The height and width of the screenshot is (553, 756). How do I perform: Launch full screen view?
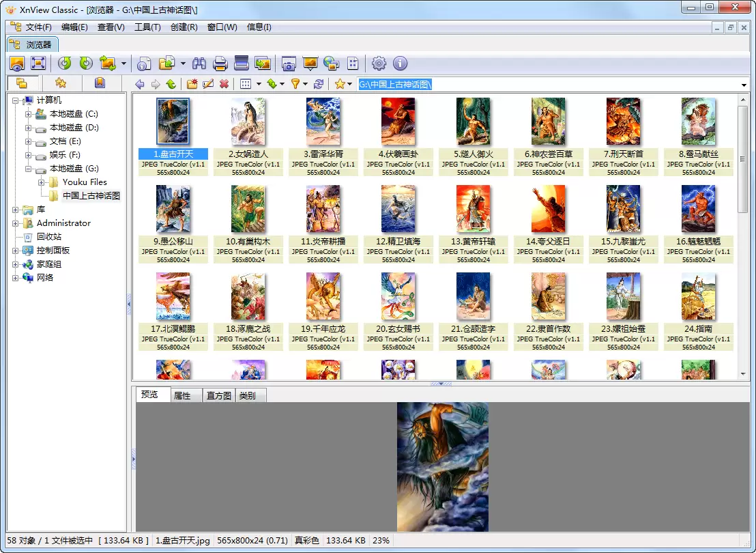tap(38, 63)
